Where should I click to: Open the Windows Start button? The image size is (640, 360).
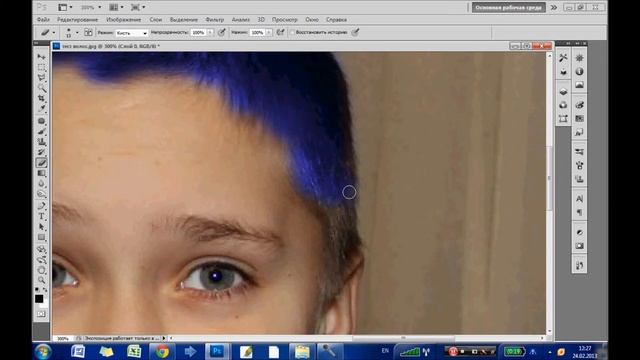click(x=43, y=351)
